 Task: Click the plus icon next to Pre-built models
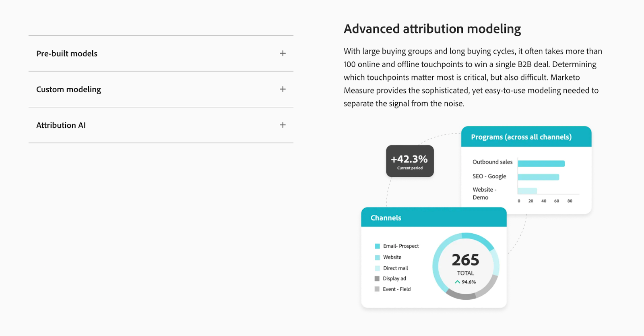tap(283, 53)
